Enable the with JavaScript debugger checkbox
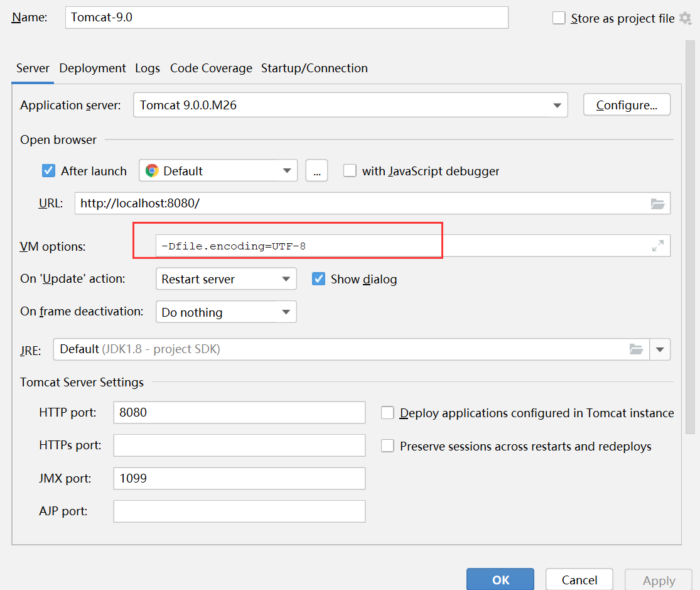Viewport: 700px width, 590px height. (350, 171)
